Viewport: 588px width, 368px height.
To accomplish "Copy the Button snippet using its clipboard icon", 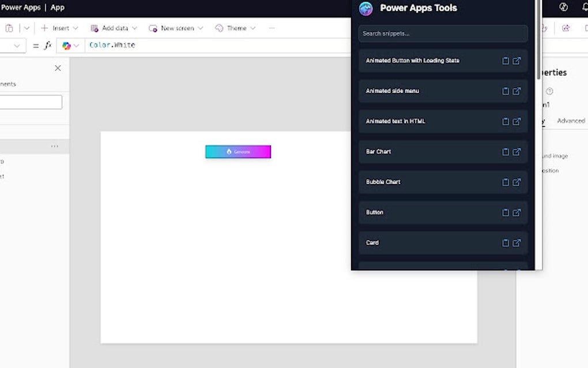I will click(x=506, y=212).
